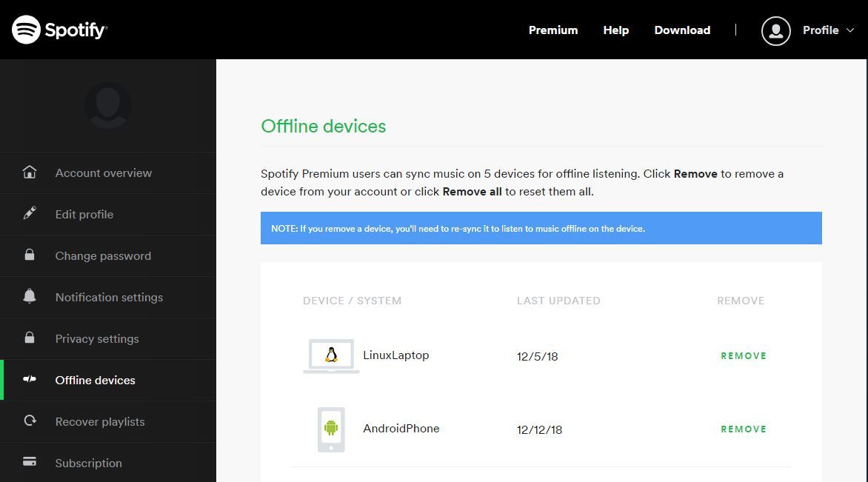Click the card icon beside Subscription
The height and width of the screenshot is (482, 868).
coord(30,461)
